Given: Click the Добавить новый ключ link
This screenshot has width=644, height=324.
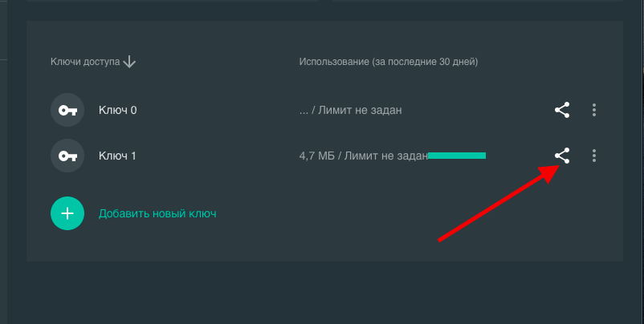Looking at the screenshot, I should (x=157, y=213).
